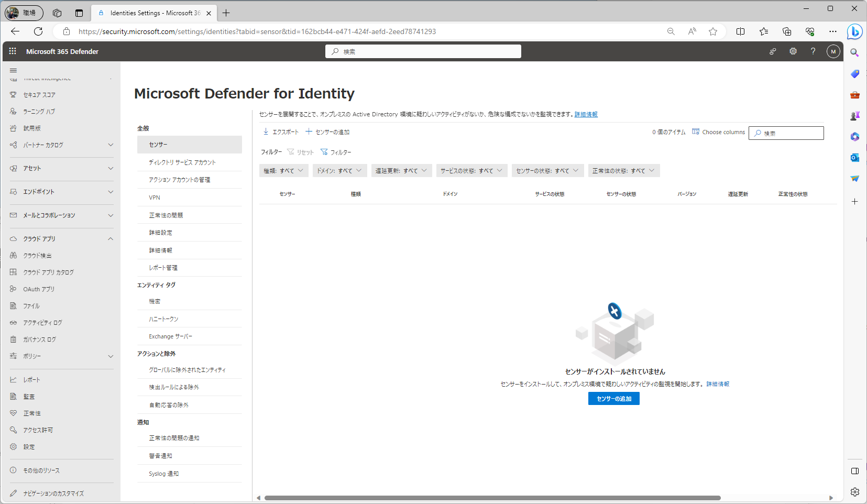Viewport: 867px width, 504px height.
Task: Select Exchange server entity tag item
Action: [x=190, y=336]
